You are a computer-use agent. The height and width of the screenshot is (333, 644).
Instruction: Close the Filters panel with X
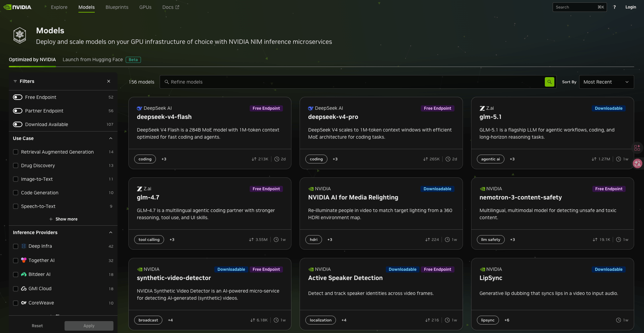(x=109, y=81)
